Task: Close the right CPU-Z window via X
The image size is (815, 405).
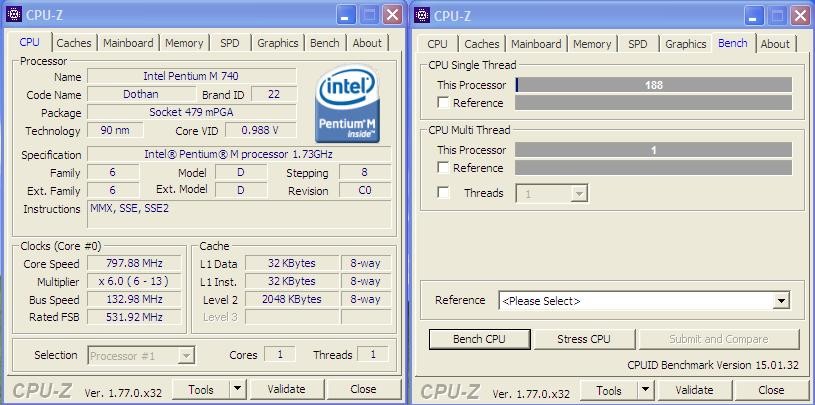Action: [801, 15]
